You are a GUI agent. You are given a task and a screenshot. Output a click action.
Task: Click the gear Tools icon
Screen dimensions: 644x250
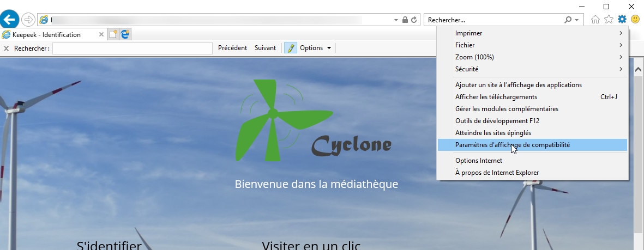click(622, 19)
